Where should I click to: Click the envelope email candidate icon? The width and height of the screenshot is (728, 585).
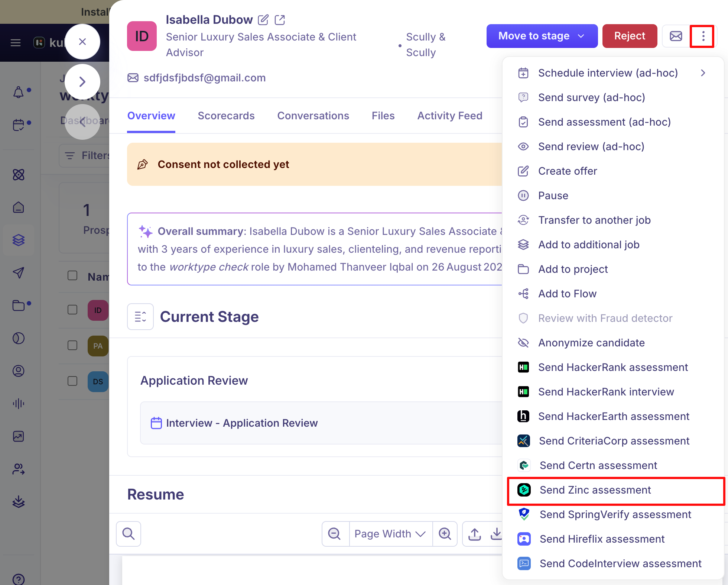pos(676,36)
